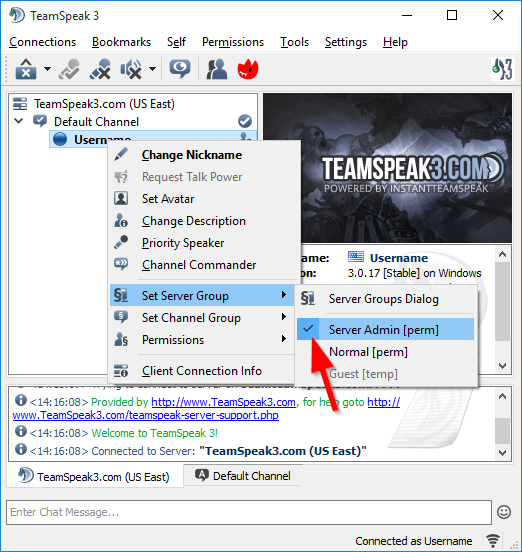
Task: Switch to Default Channel chat tab
Action: pos(243,476)
